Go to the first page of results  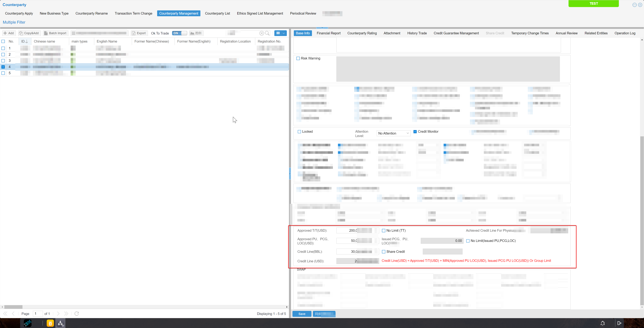pos(5,314)
